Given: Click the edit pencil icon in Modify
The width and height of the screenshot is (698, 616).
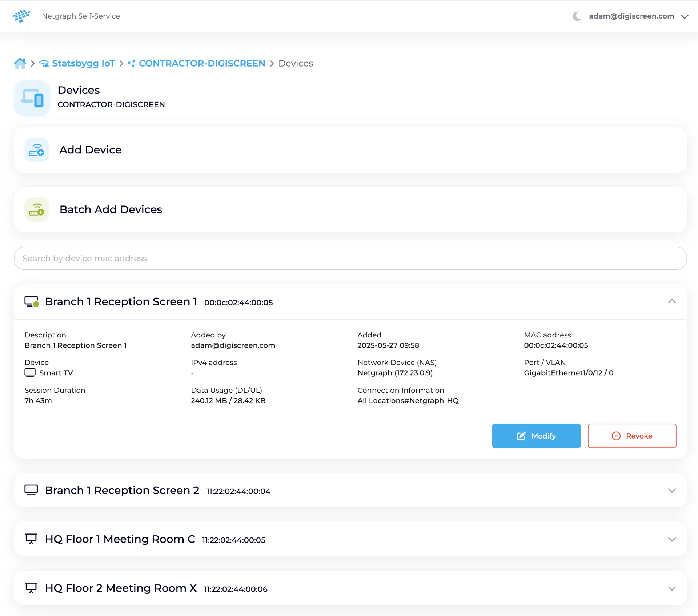Looking at the screenshot, I should (x=521, y=436).
